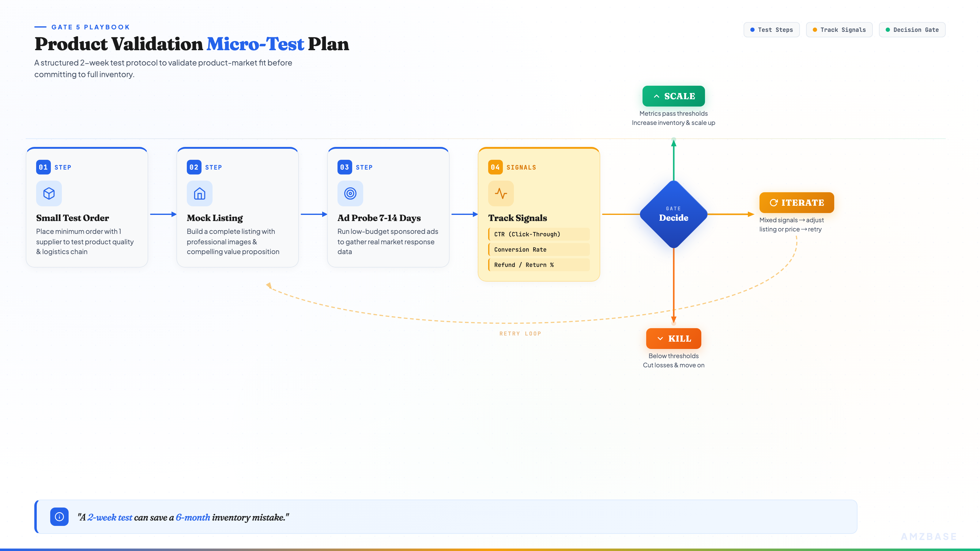Viewport: 980px width, 551px height.
Task: Click the green dot swatch in Decision Gate chip
Action: coord(888,29)
